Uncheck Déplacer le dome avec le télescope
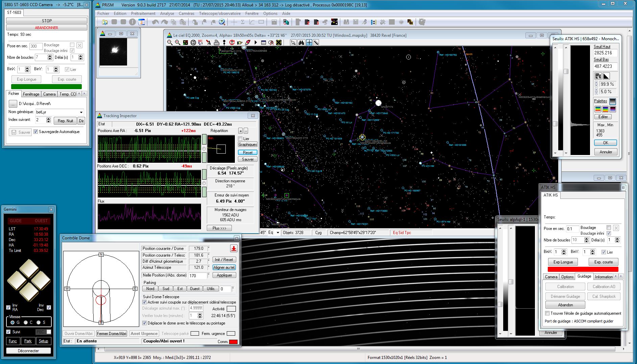The width and height of the screenshot is (637, 364). pos(145,323)
